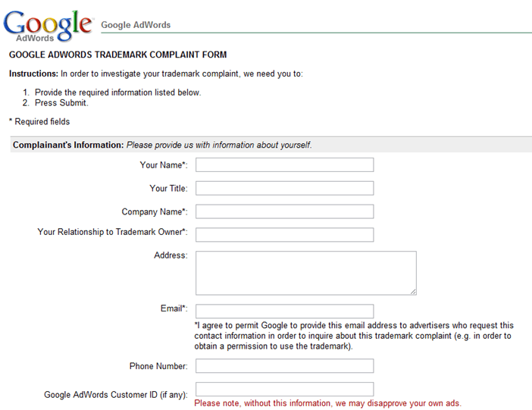Image resolution: width=532 pixels, height=410 pixels.
Task: Focus the Google AdWords Customer ID field
Action: 285,389
